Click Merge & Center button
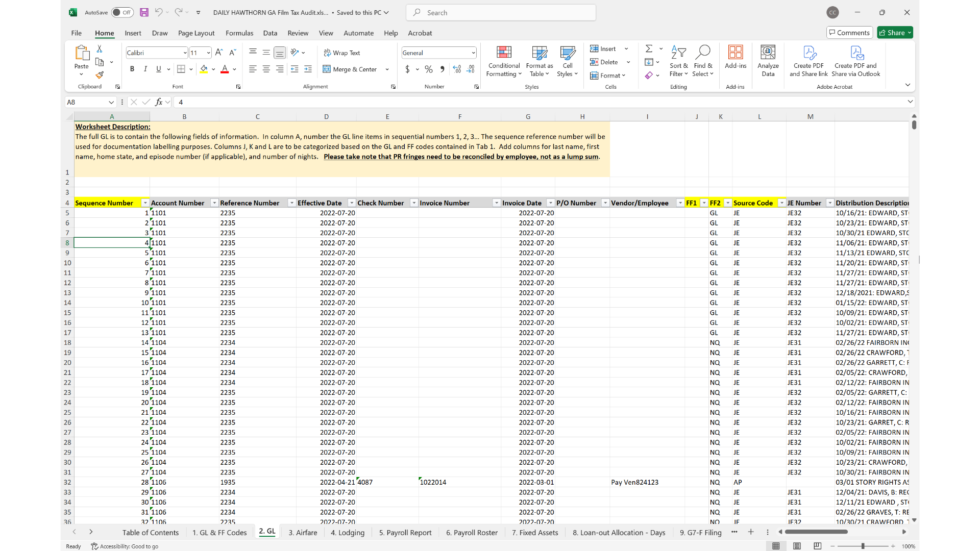The width and height of the screenshot is (980, 551). click(x=350, y=69)
